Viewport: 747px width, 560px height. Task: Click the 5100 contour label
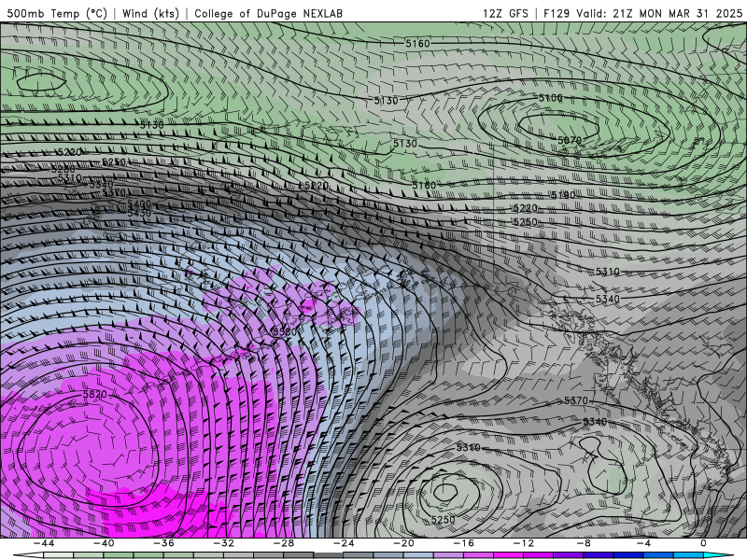(550, 98)
